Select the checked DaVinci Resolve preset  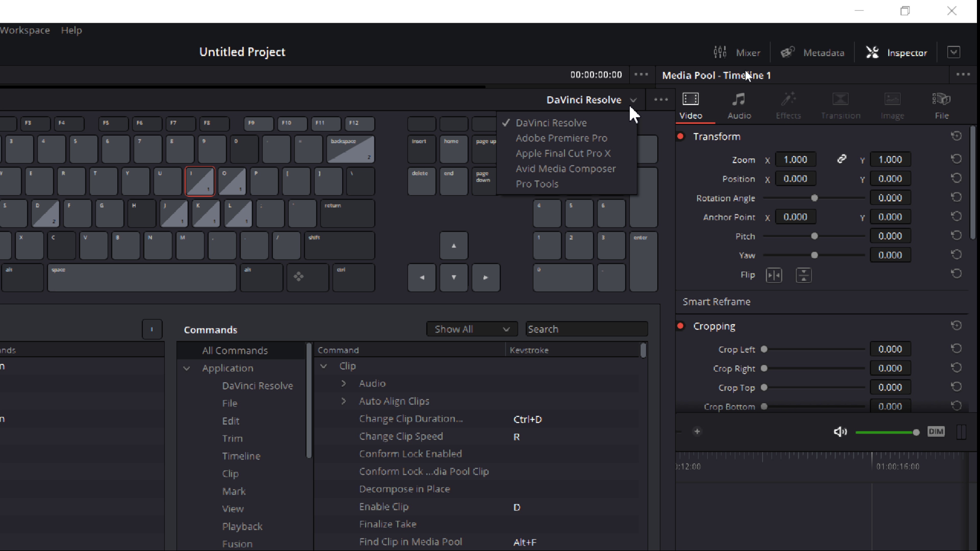[x=551, y=123]
